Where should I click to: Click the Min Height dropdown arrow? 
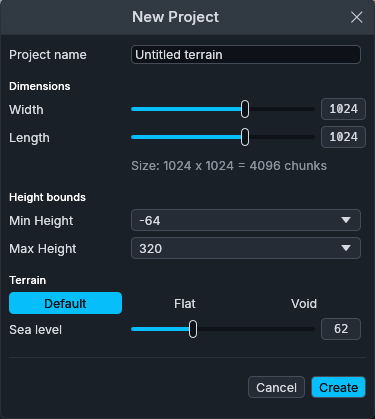click(x=346, y=220)
